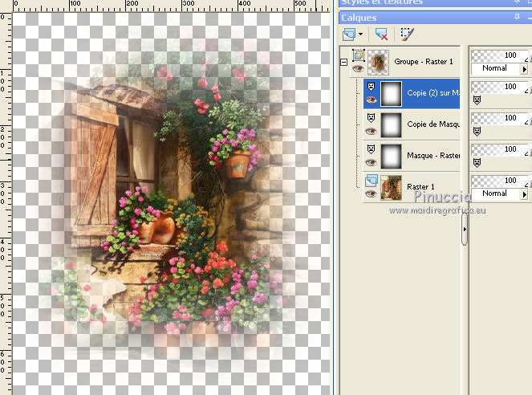This screenshot has height=395, width=532.
Task: Click the Styles et textures panel title
Action: point(383,2)
